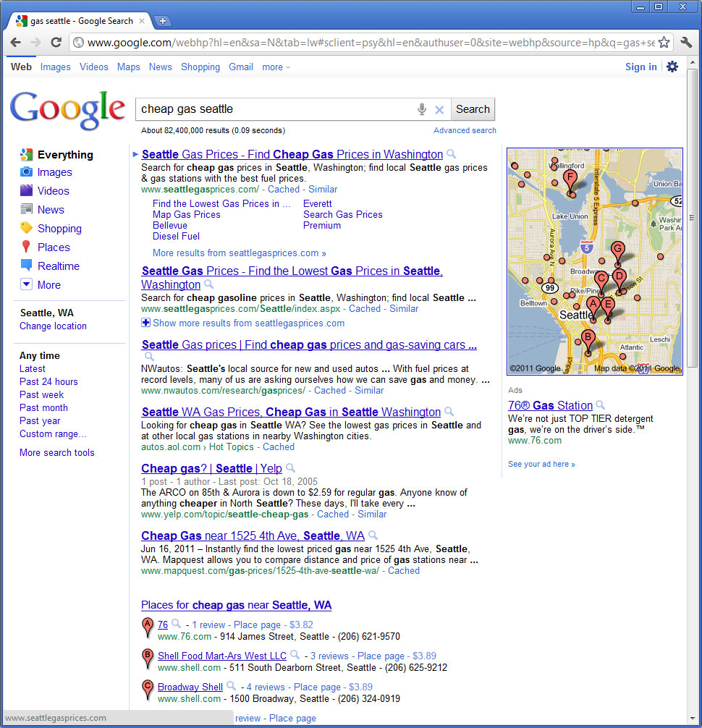Click the 'Change location' link
The width and height of the screenshot is (702, 728).
pyautogui.click(x=53, y=326)
